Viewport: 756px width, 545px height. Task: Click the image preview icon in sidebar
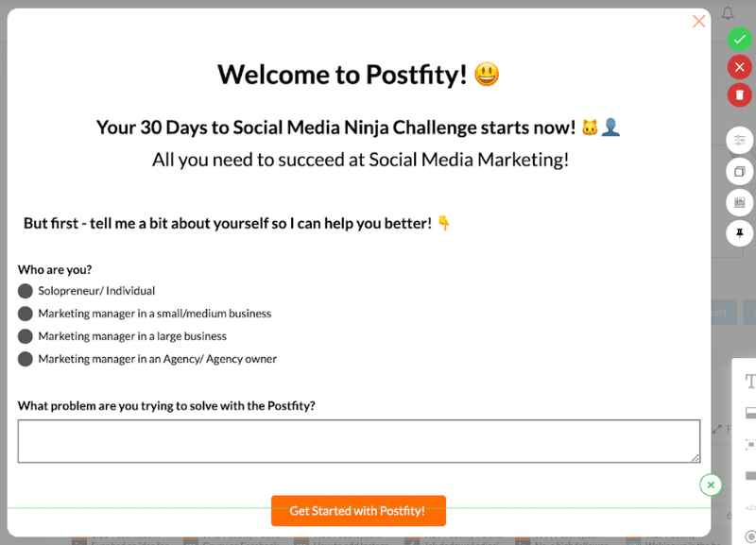(x=739, y=202)
